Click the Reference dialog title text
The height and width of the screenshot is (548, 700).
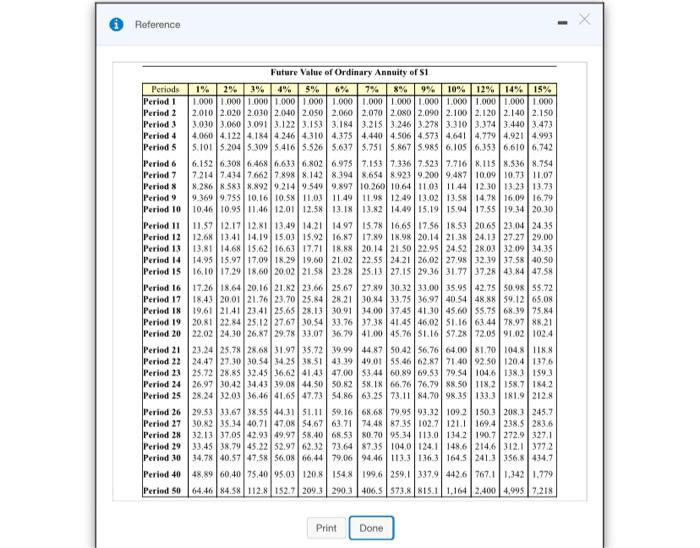tap(158, 25)
